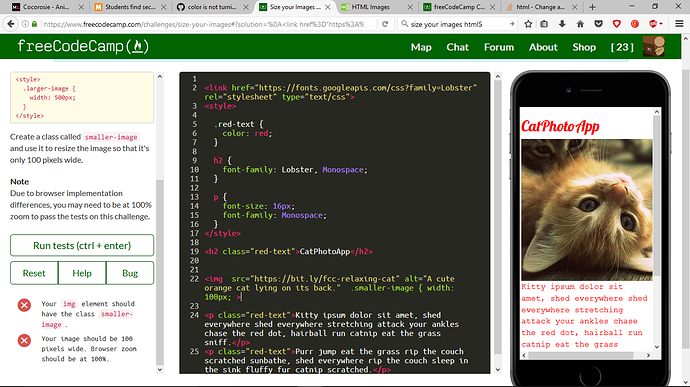690x387 pixels.
Task: Click the Reset button
Action: point(34,273)
